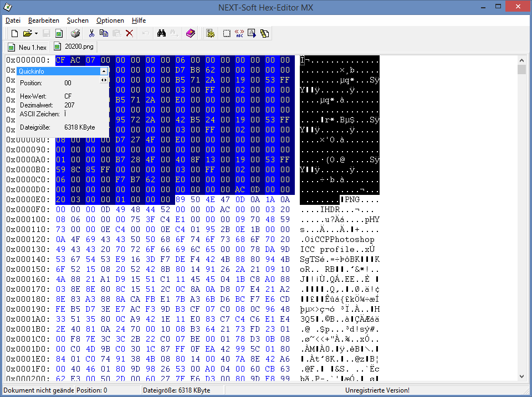Open the Bearbeiten menu
532x397 pixels.
point(43,20)
